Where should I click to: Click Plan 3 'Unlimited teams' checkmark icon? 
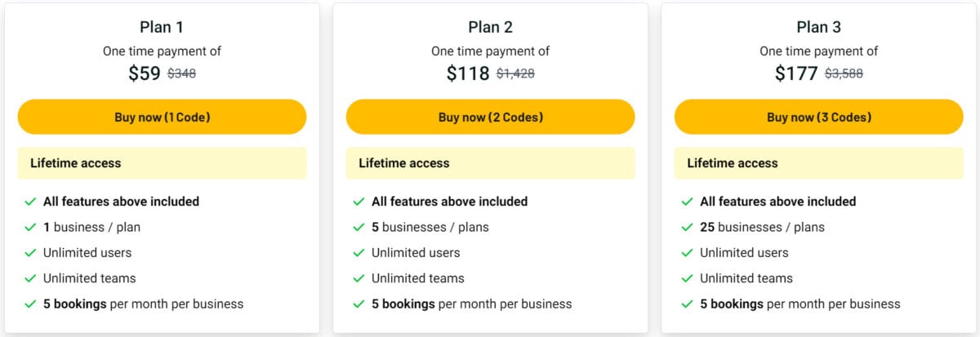click(687, 278)
